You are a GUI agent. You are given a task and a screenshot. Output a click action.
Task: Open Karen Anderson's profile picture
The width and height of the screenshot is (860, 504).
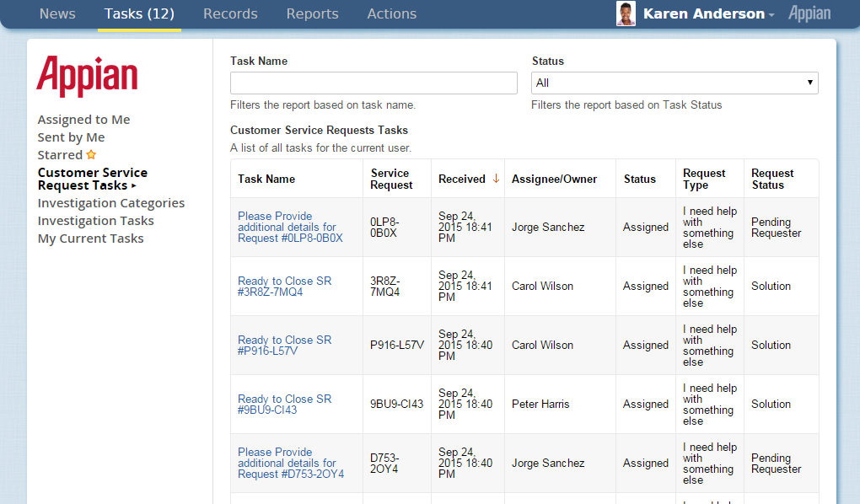click(x=626, y=13)
